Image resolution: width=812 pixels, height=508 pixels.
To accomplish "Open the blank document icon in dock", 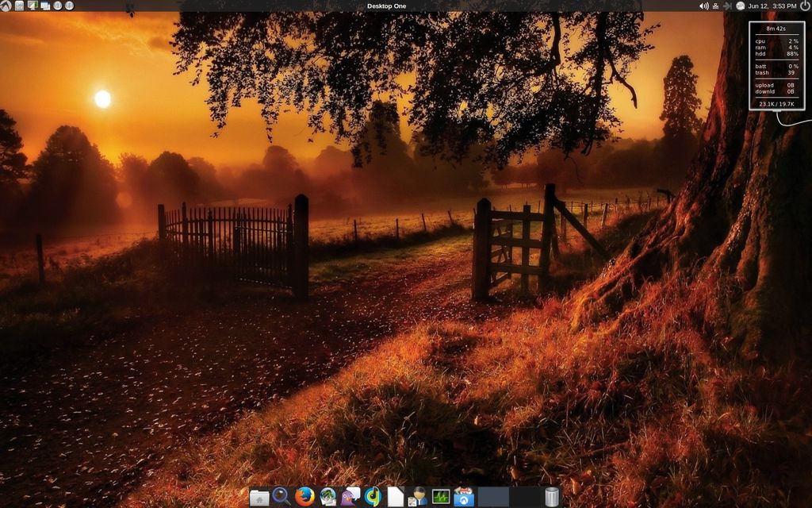I will (x=395, y=497).
